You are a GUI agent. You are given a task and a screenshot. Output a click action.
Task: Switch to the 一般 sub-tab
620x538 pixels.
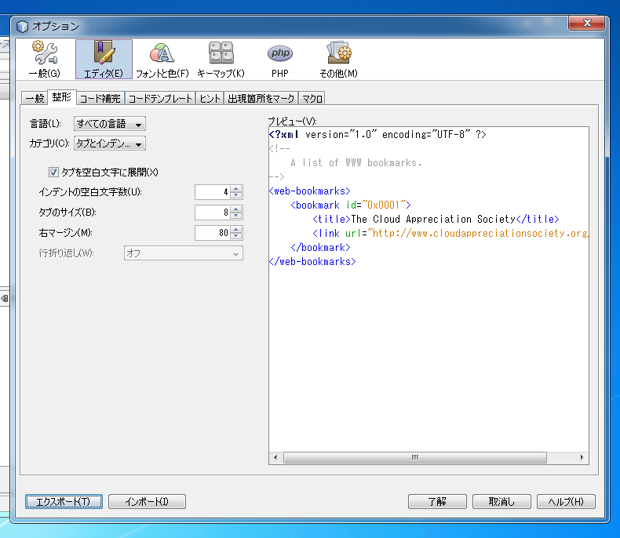pos(34,98)
